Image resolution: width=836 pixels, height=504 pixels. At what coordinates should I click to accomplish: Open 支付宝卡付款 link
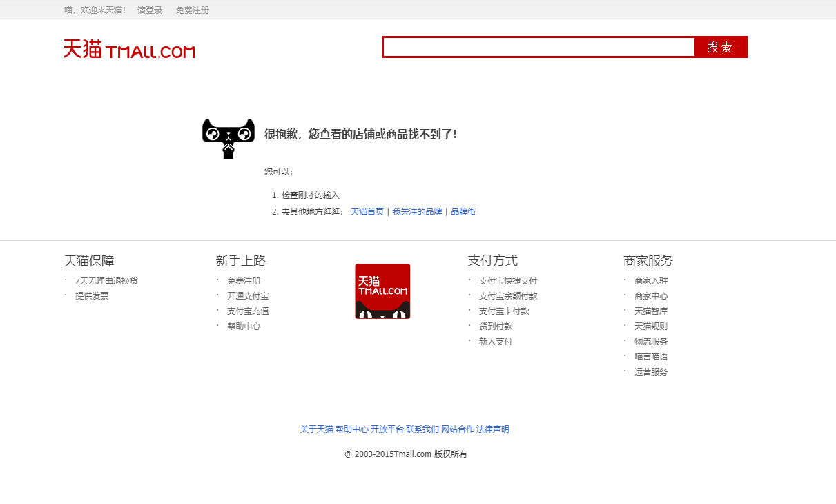coord(504,311)
